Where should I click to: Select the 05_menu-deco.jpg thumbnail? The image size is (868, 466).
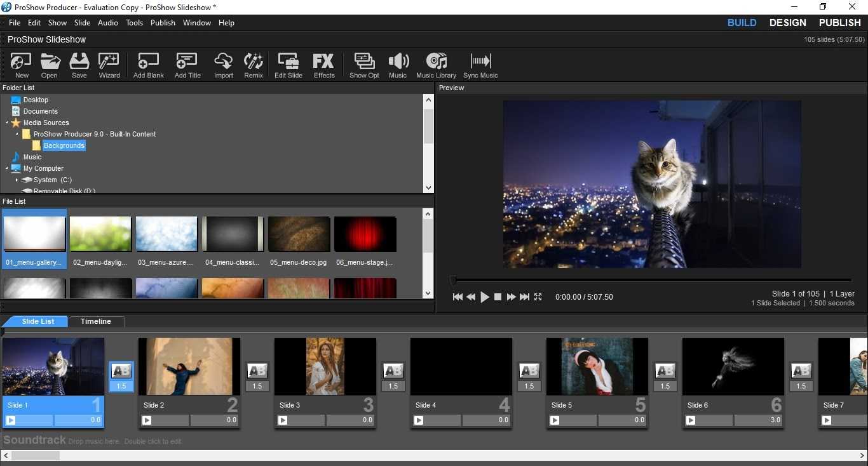[299, 235]
